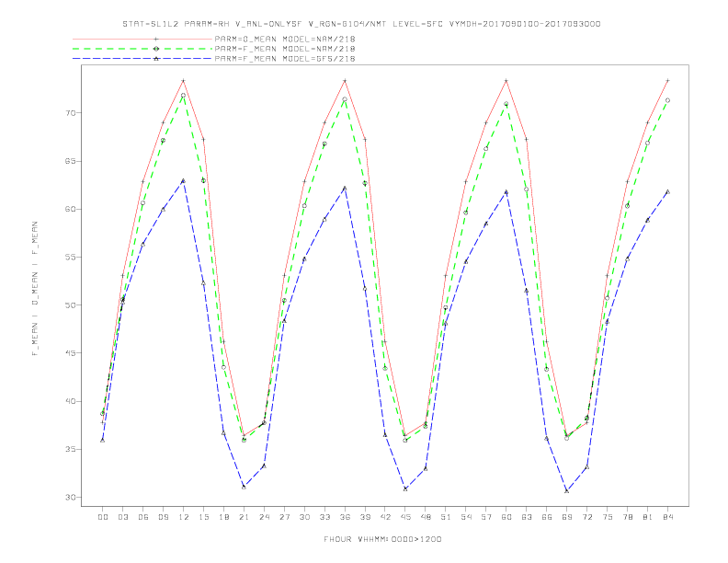Click x-axis tick label 15
728x563 pixels.
tap(203, 517)
